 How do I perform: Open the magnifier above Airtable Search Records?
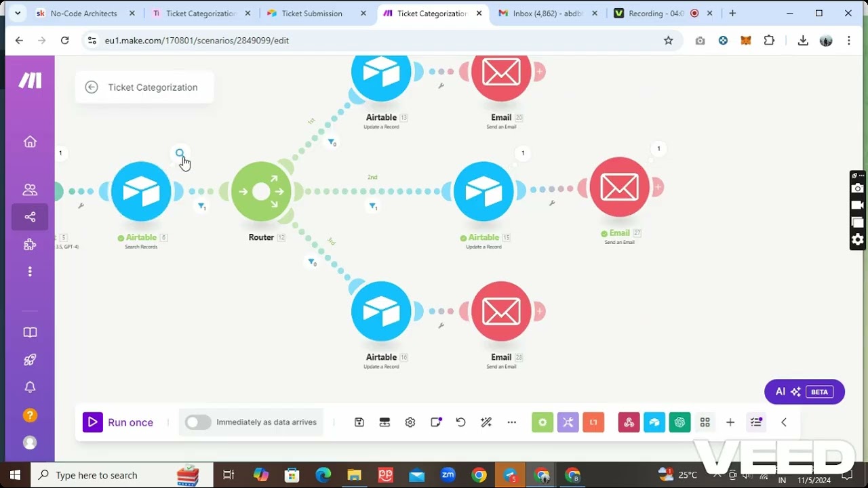coord(180,154)
